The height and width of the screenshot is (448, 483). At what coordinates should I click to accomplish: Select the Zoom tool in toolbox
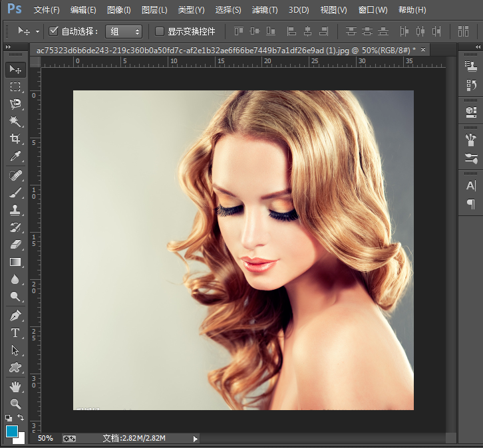pos(15,403)
